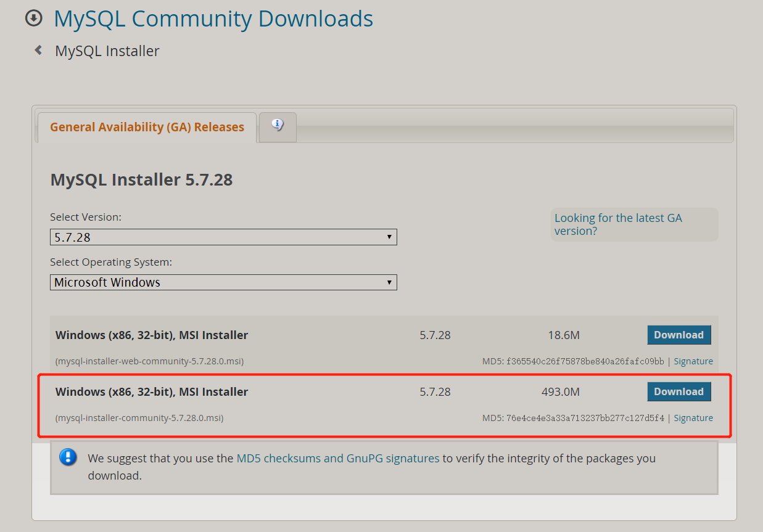Open Signature link for the 493.0M installer
Viewport: 763px width, 532px height.
tap(693, 418)
